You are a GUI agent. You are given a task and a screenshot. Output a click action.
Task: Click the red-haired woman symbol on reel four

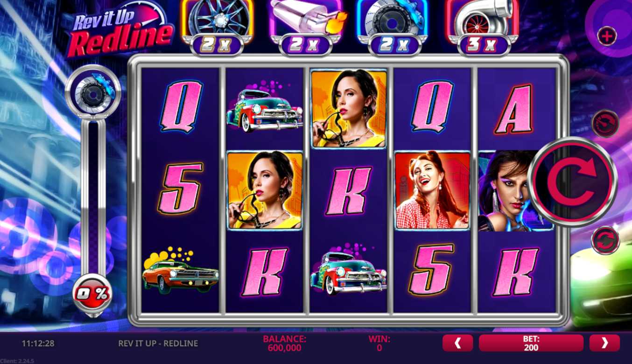pyautogui.click(x=433, y=190)
